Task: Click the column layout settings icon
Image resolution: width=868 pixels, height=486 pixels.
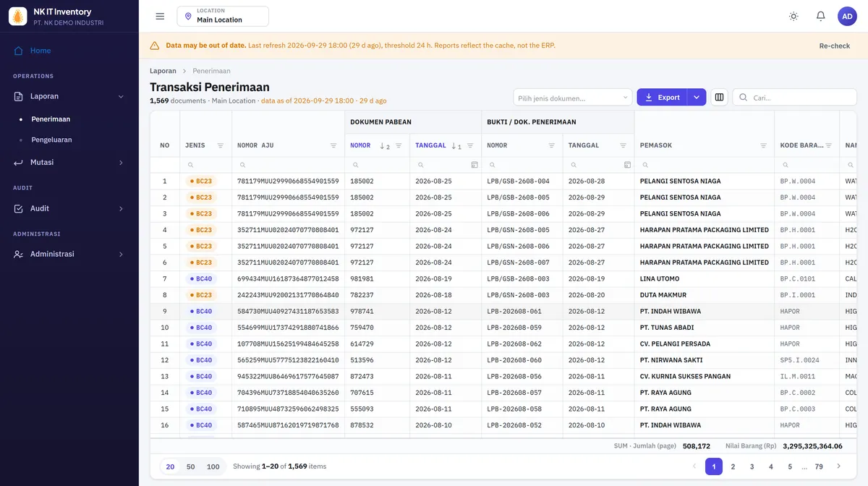Action: click(719, 98)
